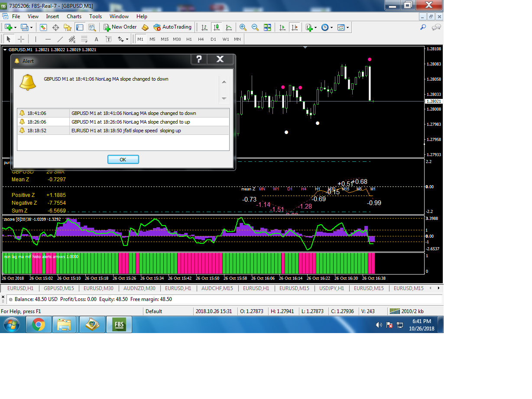Select the Text label tool (A)
532x399 pixels.
(96, 39)
